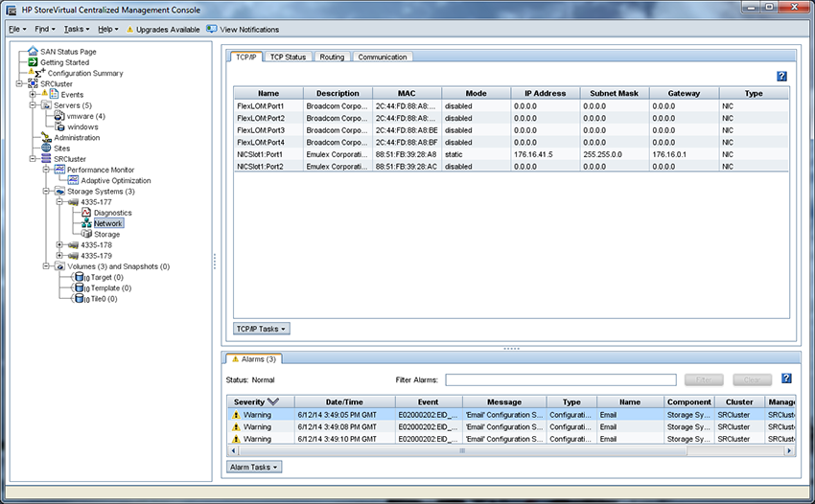
Task: Switch to the Routing tab
Action: 332,57
